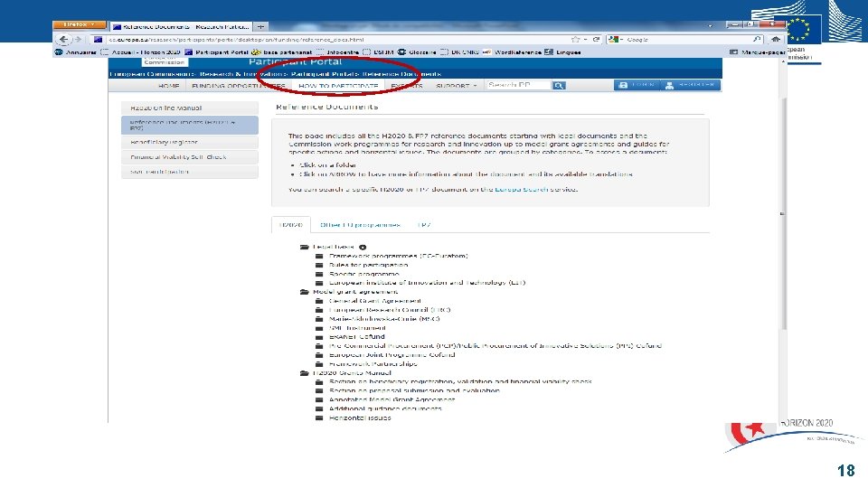Click folder icon of General Grant Agreement
868x488 pixels.
click(x=319, y=301)
